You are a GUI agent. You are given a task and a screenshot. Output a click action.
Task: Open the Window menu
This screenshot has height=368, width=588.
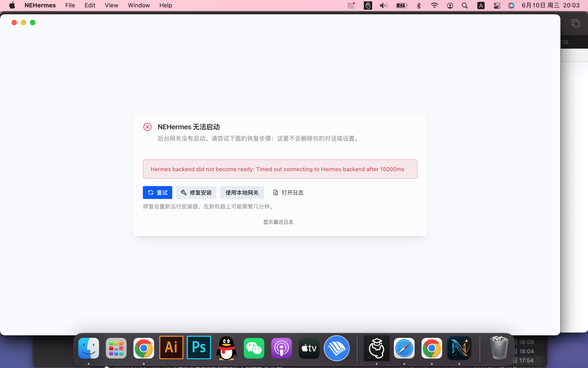tap(139, 5)
